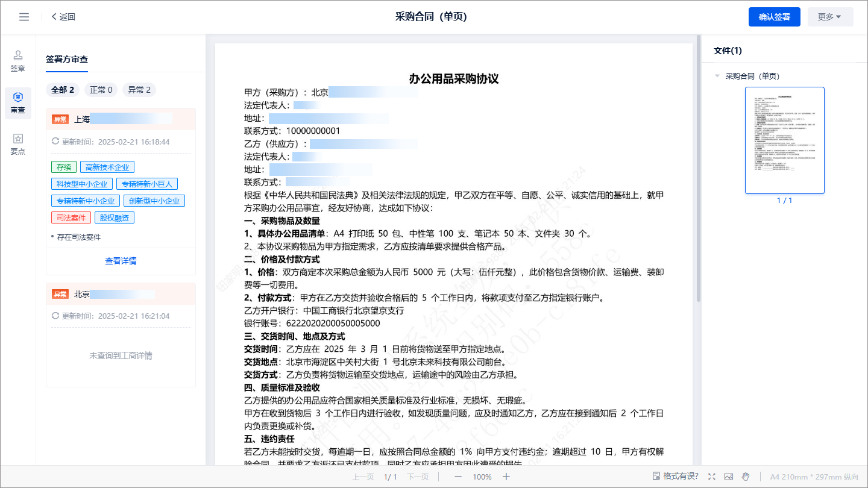This screenshot has height=488, width=868.
Task: Open the 要点 sidebar panel
Action: pyautogui.click(x=18, y=145)
